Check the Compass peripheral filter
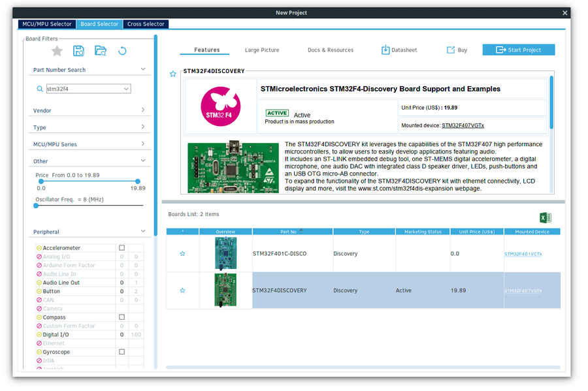Image resolution: width=588 pixels, height=391 pixels. tap(120, 317)
